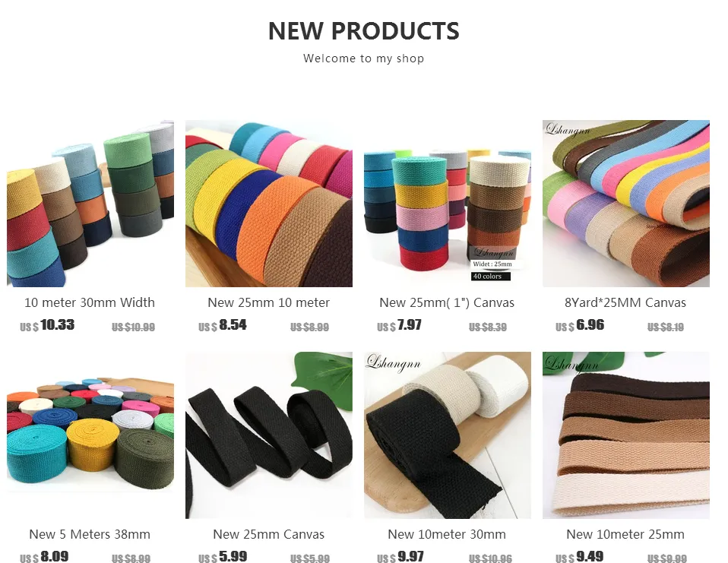Click the 'New 5 Meters 38mm' title

(90, 534)
